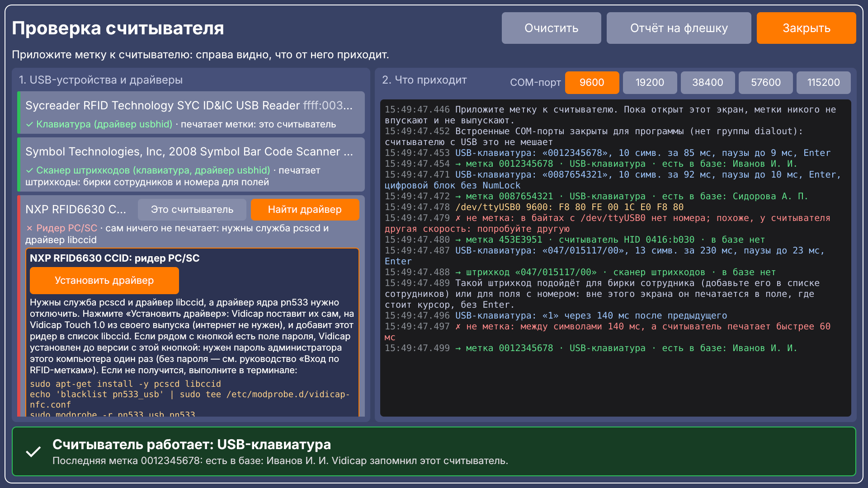The image size is (868, 488).
Task: Close the reader check with «Закрыть»
Action: (806, 28)
